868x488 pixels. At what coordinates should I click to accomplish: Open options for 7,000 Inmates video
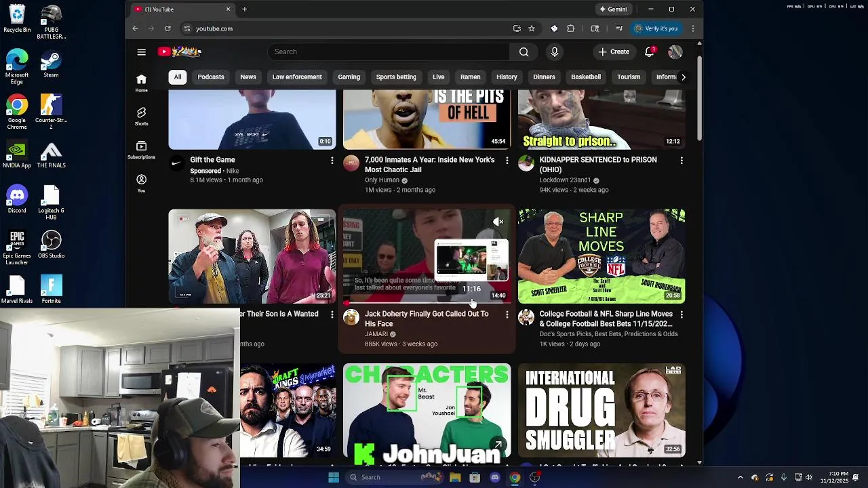(x=507, y=160)
